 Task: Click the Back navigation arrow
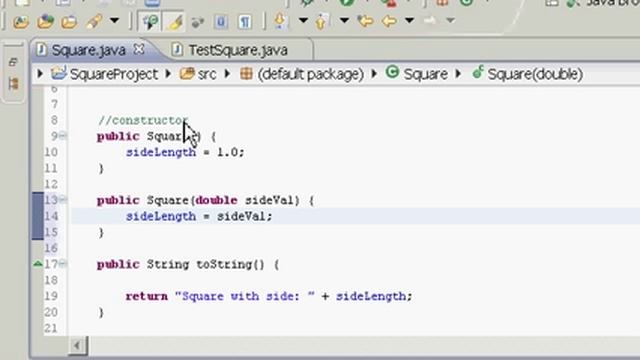(x=389, y=20)
